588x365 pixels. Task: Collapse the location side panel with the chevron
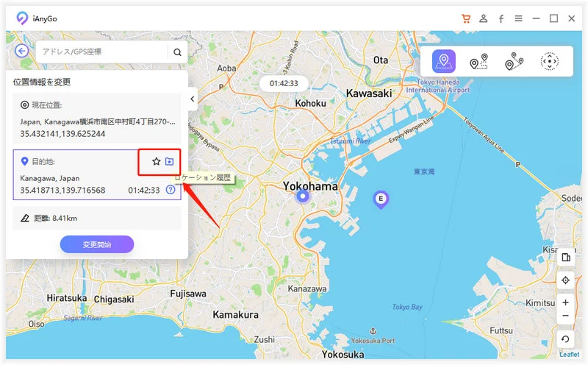(193, 99)
